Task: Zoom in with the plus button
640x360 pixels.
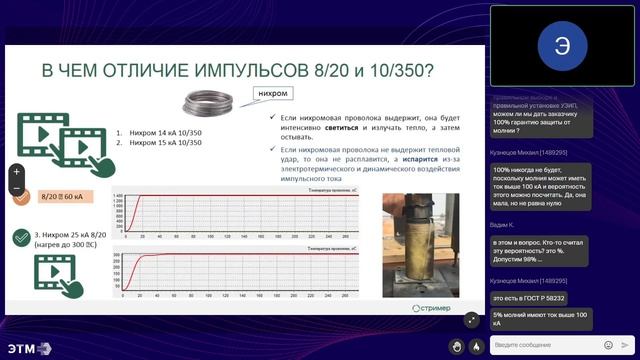Action: pos(16,172)
